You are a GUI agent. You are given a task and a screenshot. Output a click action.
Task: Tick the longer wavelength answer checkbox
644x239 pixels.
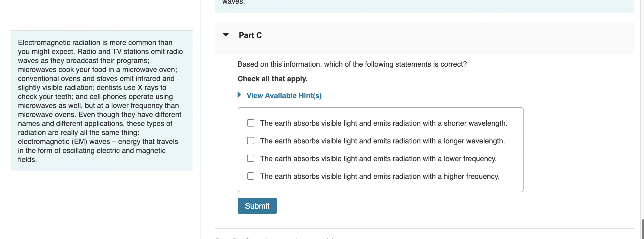click(251, 141)
